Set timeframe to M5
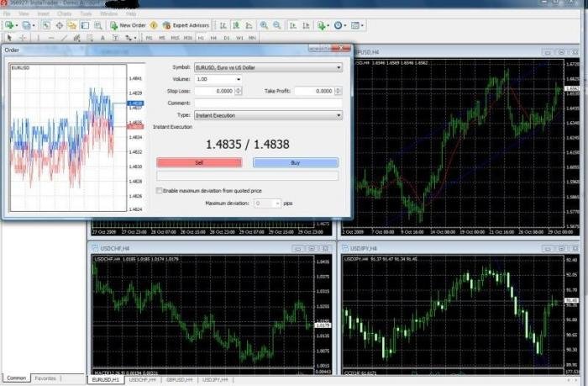588x386 pixels. [x=161, y=38]
